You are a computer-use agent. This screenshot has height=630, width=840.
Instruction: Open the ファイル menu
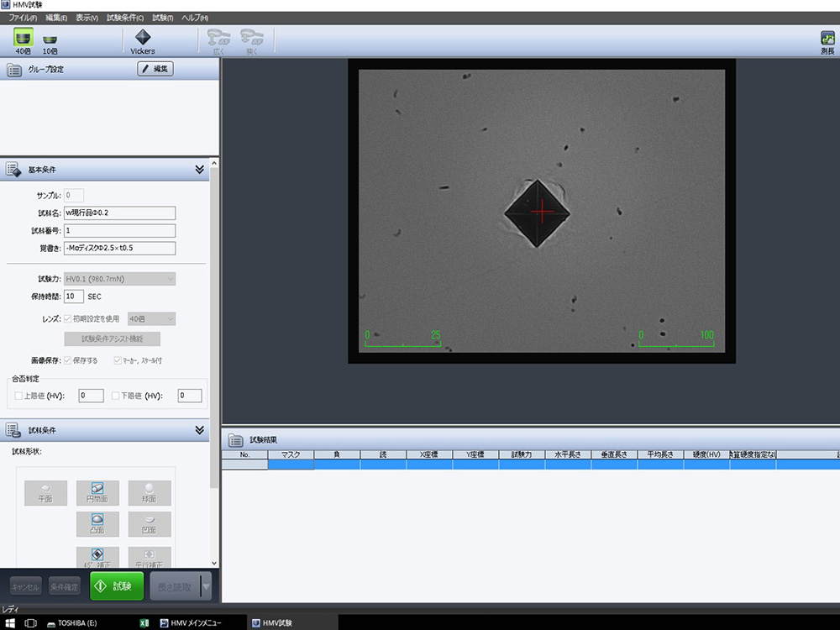[x=23, y=18]
